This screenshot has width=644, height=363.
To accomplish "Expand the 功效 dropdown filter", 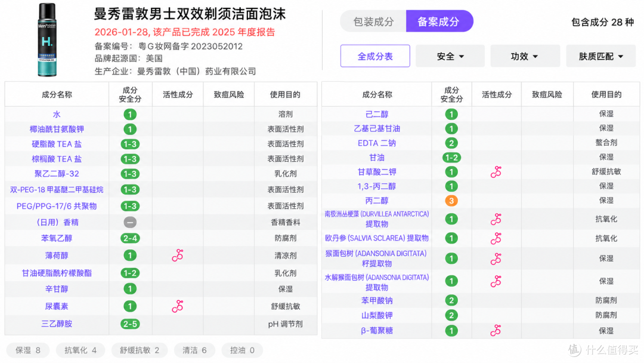I will [x=525, y=56].
